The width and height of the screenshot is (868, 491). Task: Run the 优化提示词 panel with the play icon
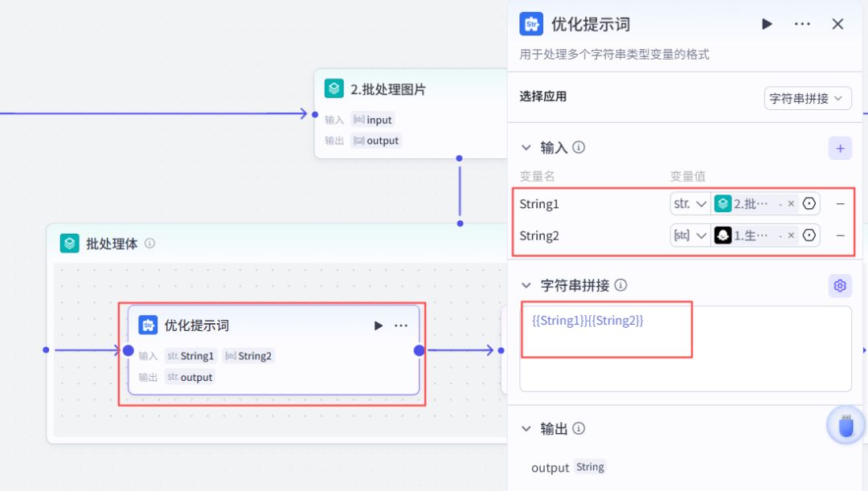coord(767,24)
